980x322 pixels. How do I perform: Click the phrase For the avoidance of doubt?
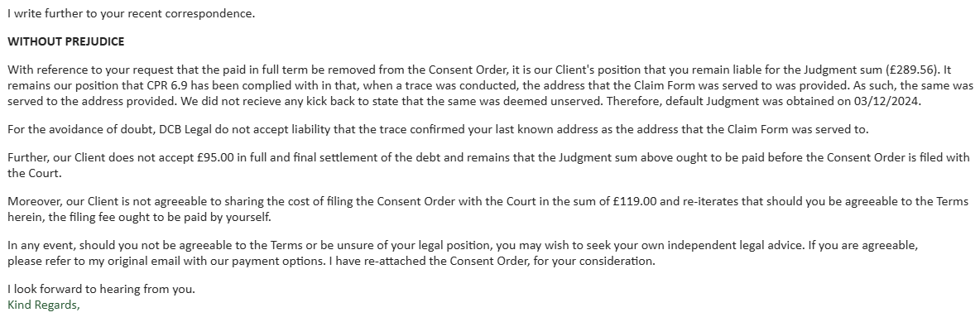pyautogui.click(x=80, y=129)
